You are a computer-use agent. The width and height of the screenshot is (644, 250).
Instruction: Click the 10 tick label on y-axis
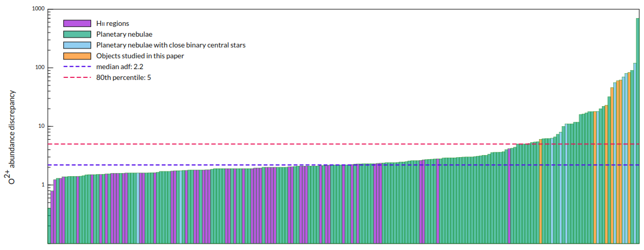[41, 126]
